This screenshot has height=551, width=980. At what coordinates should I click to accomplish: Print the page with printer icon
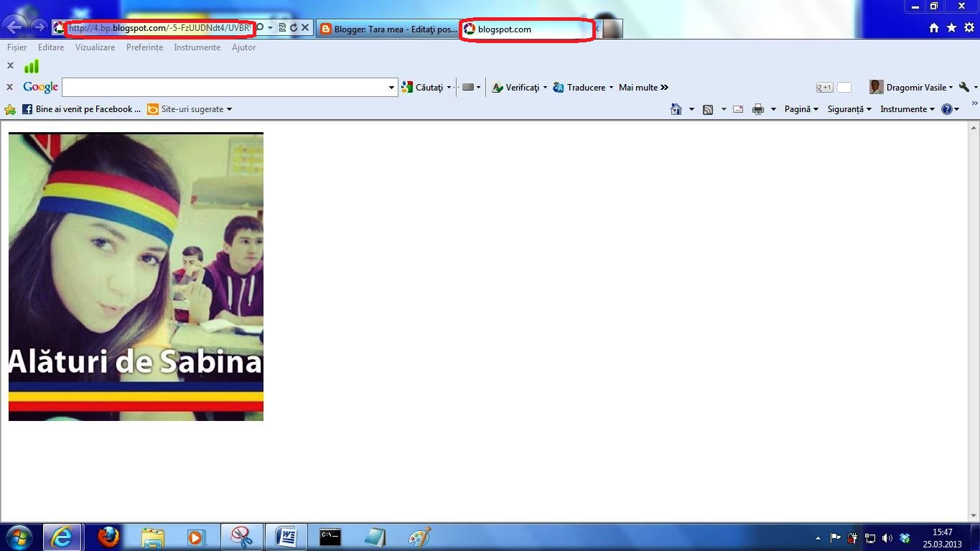point(758,109)
